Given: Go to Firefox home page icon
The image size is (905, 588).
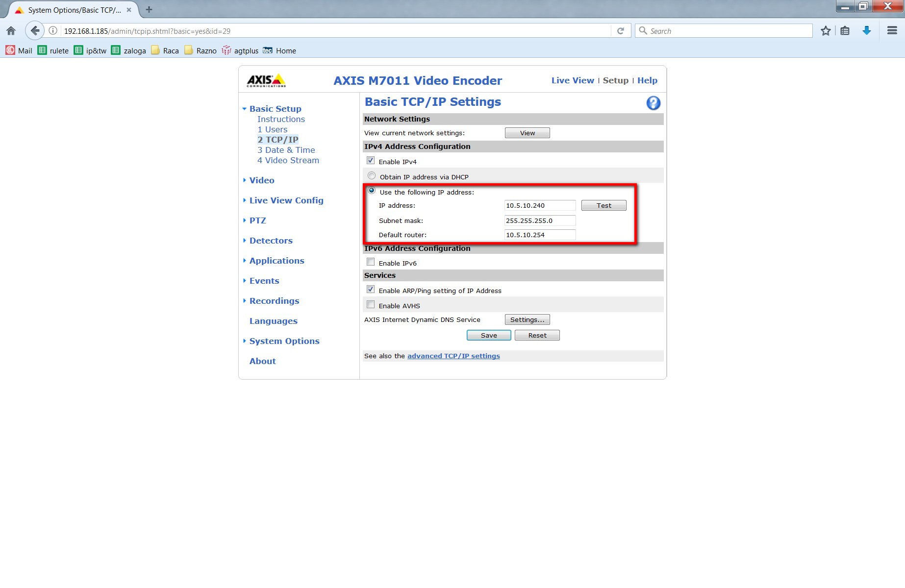Looking at the screenshot, I should 11,31.
